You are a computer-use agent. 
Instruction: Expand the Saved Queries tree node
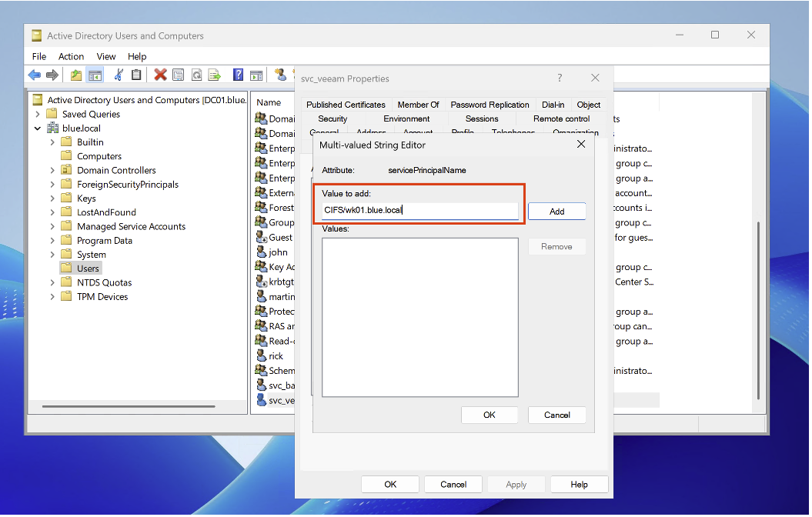click(38, 114)
